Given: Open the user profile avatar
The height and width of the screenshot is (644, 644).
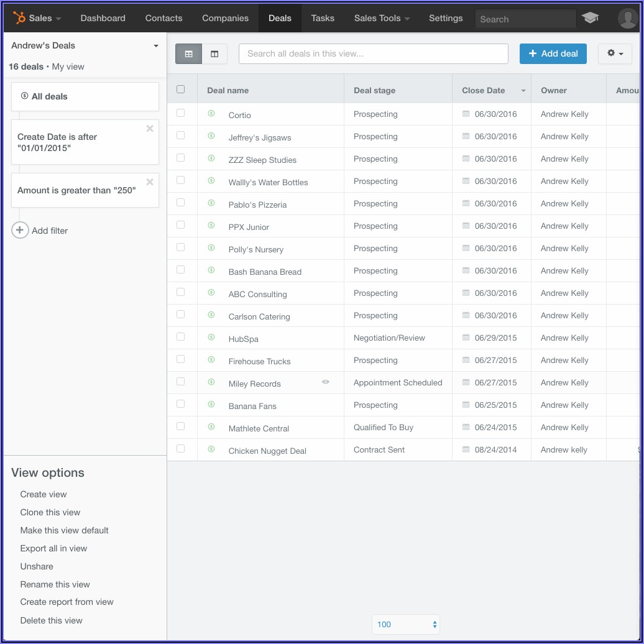Looking at the screenshot, I should (x=628, y=18).
